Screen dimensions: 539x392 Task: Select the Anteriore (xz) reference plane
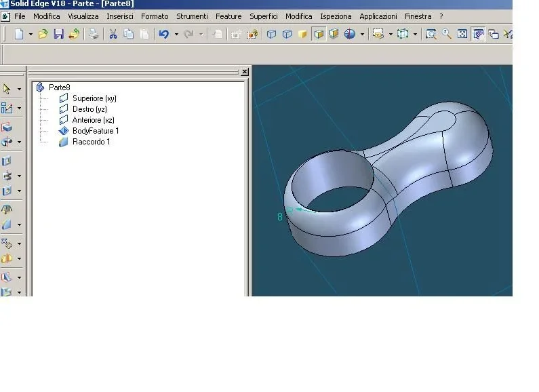(x=93, y=120)
